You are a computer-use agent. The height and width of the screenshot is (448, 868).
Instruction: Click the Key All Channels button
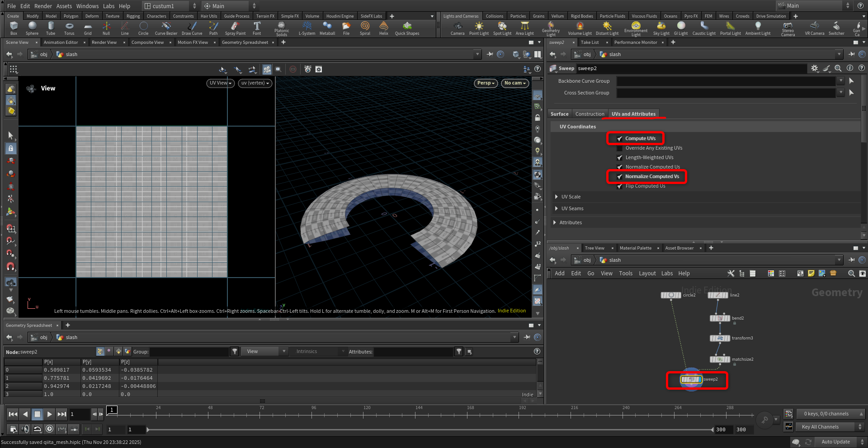point(820,427)
